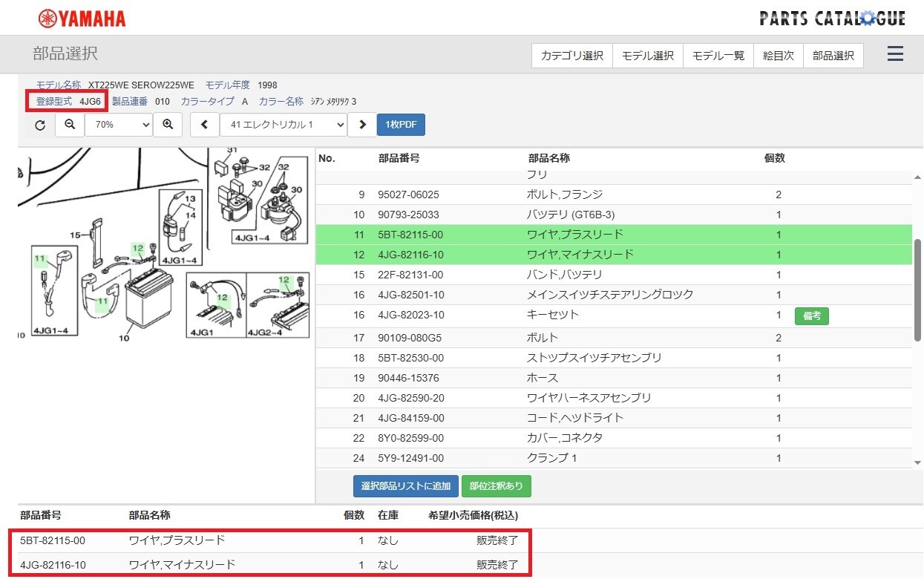
Task: Click the 4JG1 labeled diagram inset
Action: 216,305
